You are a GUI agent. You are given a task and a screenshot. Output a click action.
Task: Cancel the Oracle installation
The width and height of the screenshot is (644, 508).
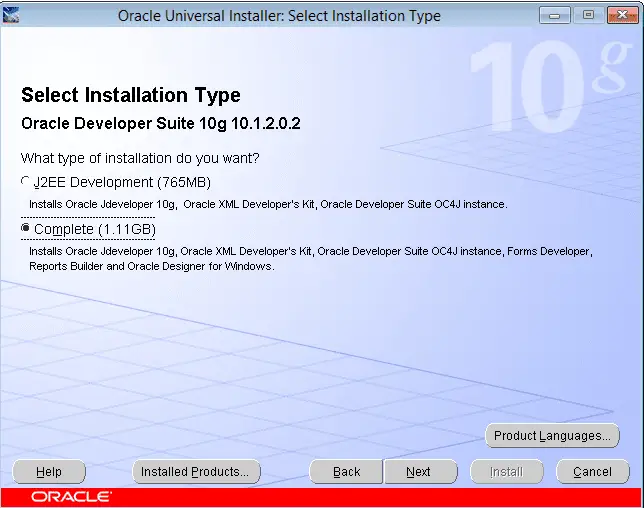593,472
